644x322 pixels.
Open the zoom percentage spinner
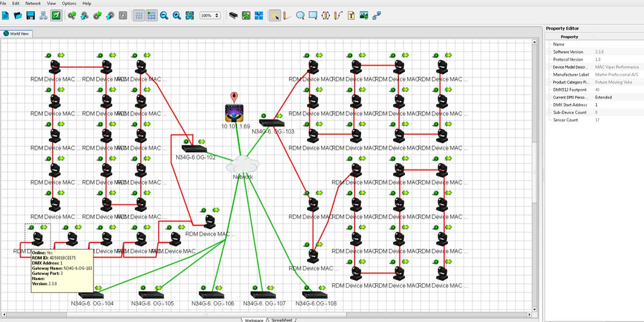click(x=210, y=16)
